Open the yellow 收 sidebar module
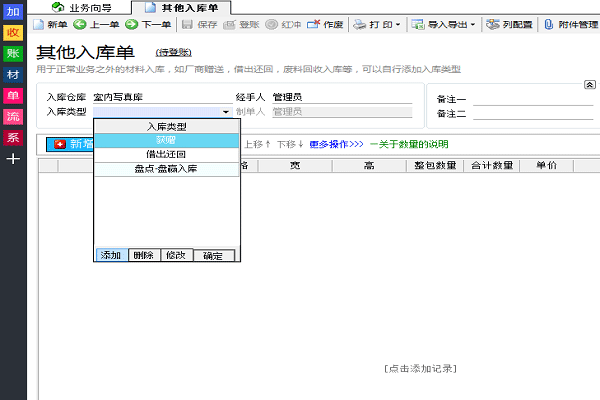The height and width of the screenshot is (400, 600). pyautogui.click(x=13, y=33)
